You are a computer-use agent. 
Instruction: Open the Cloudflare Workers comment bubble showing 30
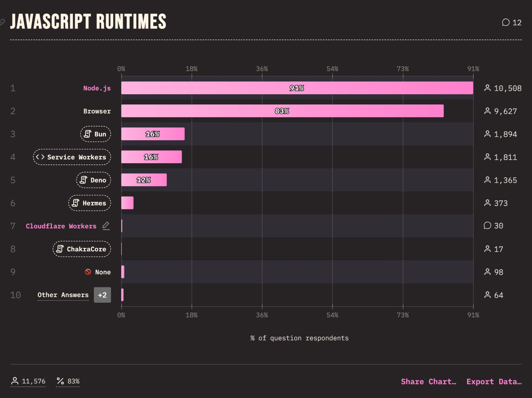(x=493, y=226)
